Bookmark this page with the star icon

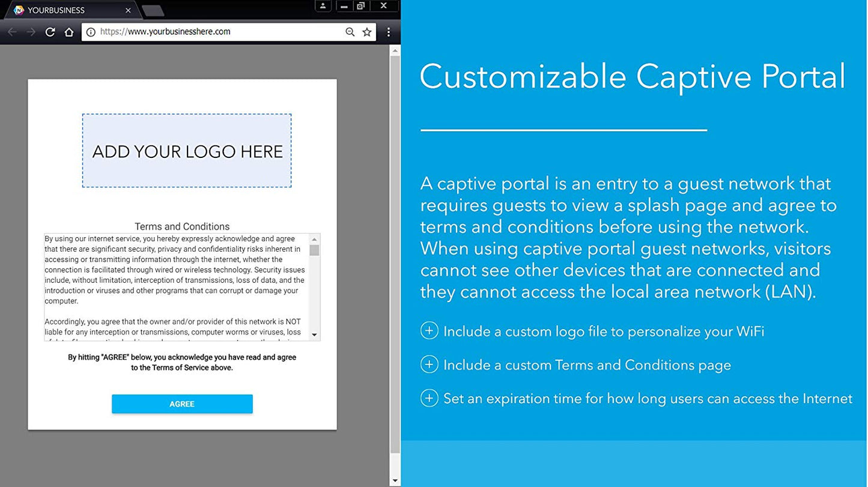click(367, 32)
